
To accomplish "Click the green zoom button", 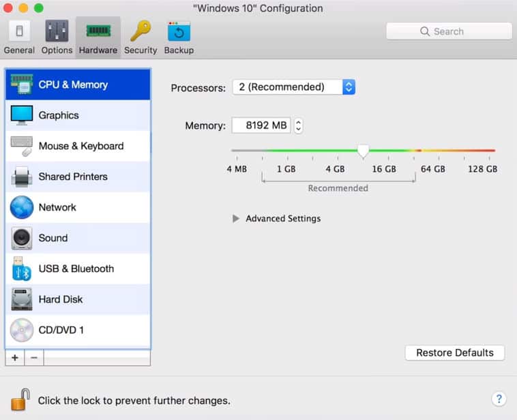I will tap(39, 7).
